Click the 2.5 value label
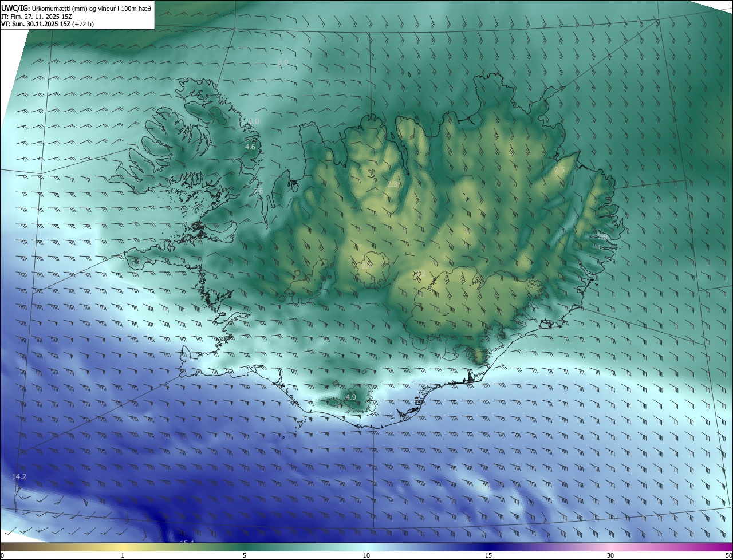Screen dimensions: 733x560 pos(559,170)
